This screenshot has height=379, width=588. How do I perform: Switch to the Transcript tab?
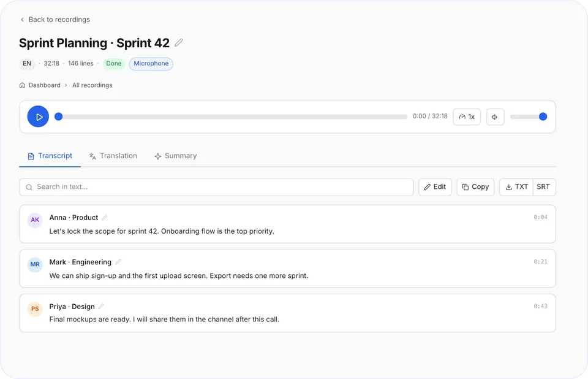(x=50, y=156)
